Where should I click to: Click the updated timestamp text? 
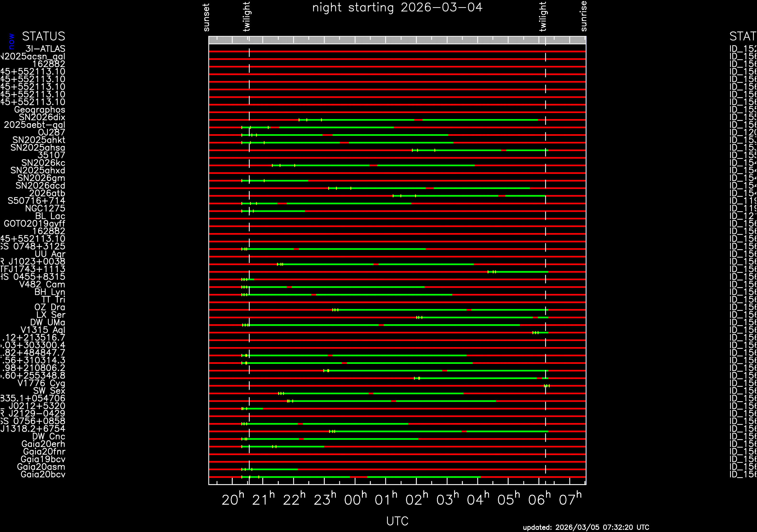(x=586, y=527)
